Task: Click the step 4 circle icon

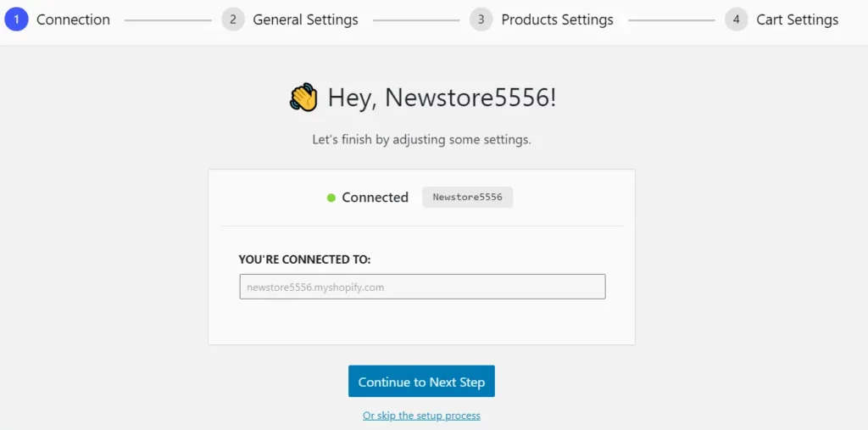Action: pos(737,20)
